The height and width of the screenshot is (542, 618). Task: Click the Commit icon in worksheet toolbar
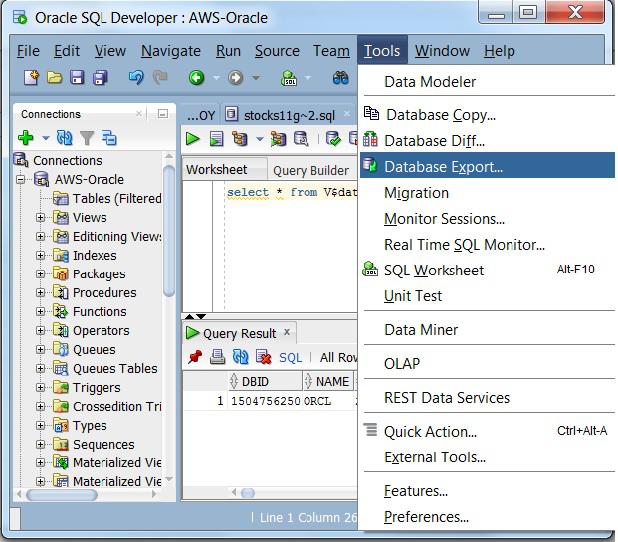(333, 139)
